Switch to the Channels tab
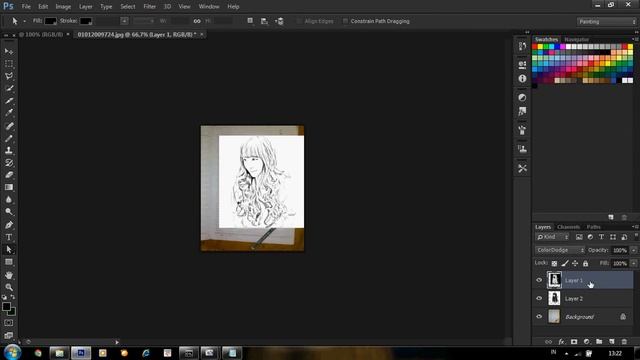This screenshot has height=360, width=640. [568, 227]
